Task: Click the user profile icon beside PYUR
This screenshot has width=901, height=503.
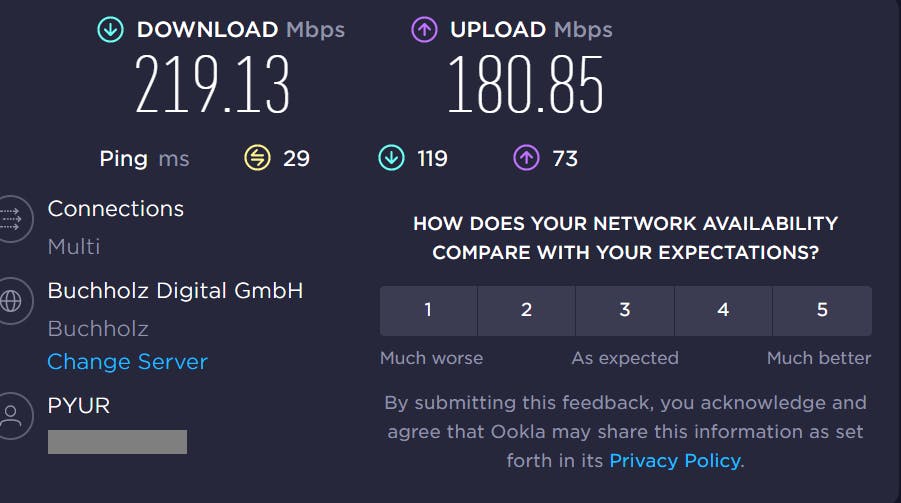Action: [x=10, y=413]
